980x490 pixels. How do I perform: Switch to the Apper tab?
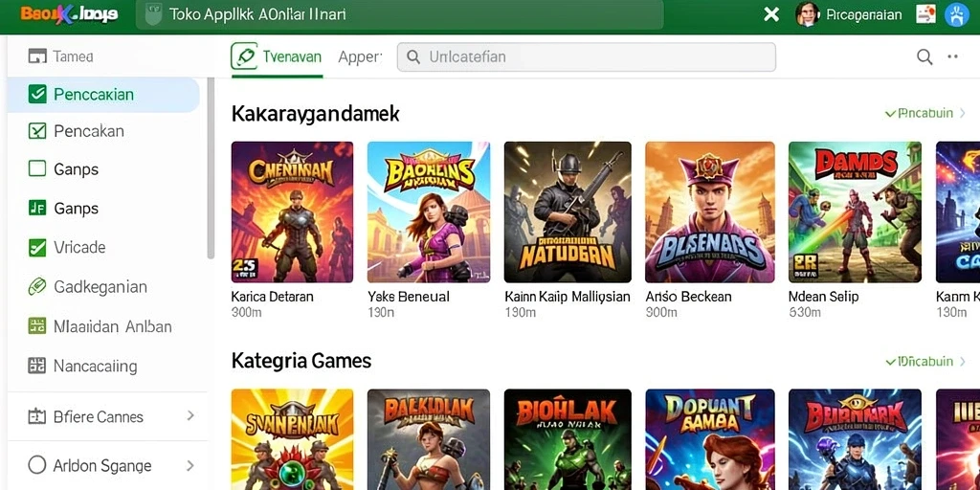(x=360, y=56)
